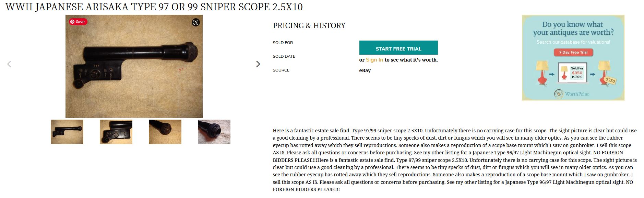Click the main sniper scope photo

coord(134,66)
